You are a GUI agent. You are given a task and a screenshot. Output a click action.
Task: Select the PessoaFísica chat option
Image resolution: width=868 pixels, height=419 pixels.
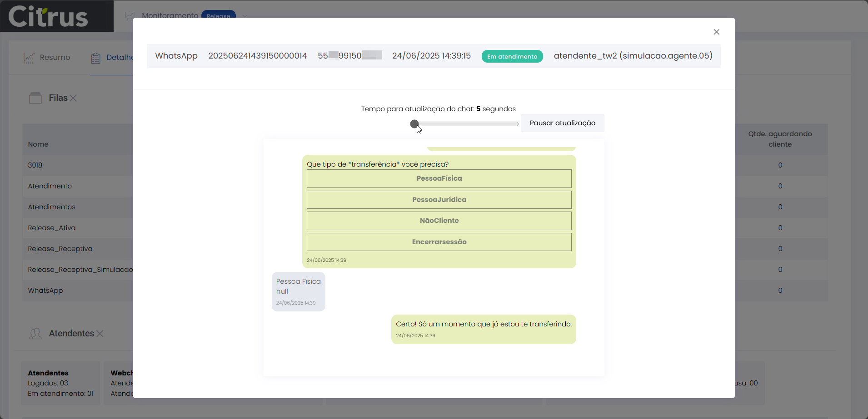[x=439, y=178]
